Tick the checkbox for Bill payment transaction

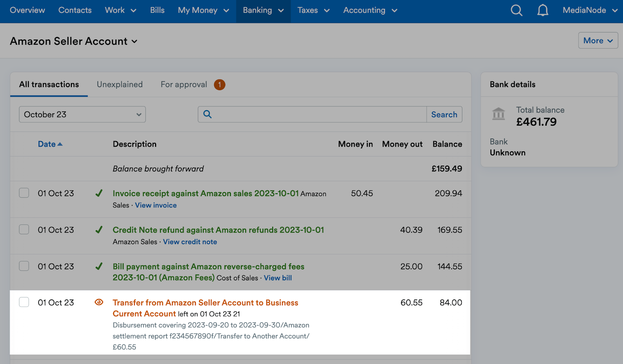[x=24, y=266]
